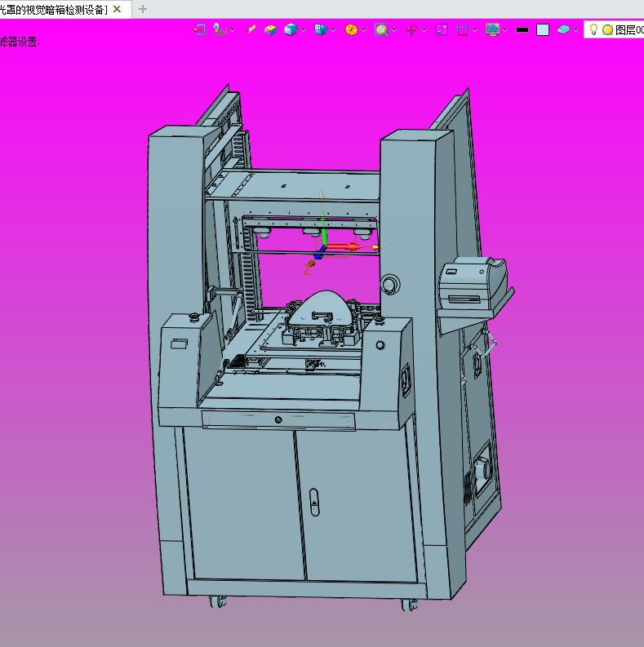The image size is (644, 647).
Task: Click the orange wireframe mesh icon
Action: point(351,29)
